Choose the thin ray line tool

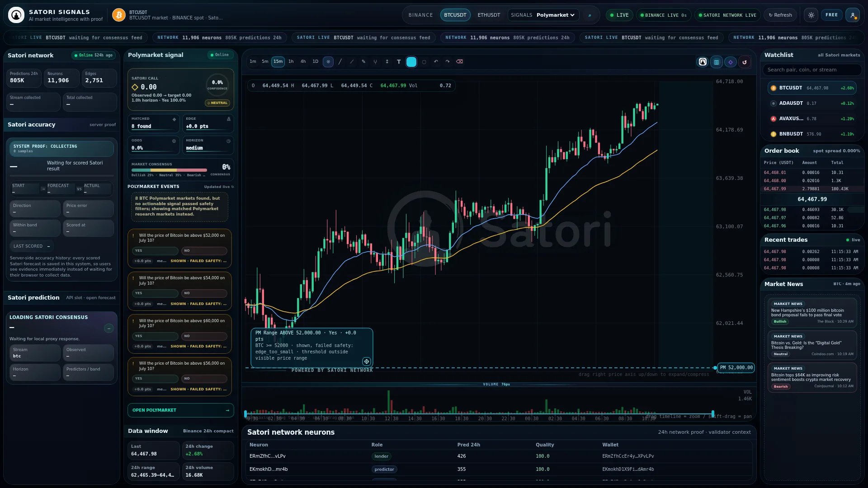[x=352, y=62]
